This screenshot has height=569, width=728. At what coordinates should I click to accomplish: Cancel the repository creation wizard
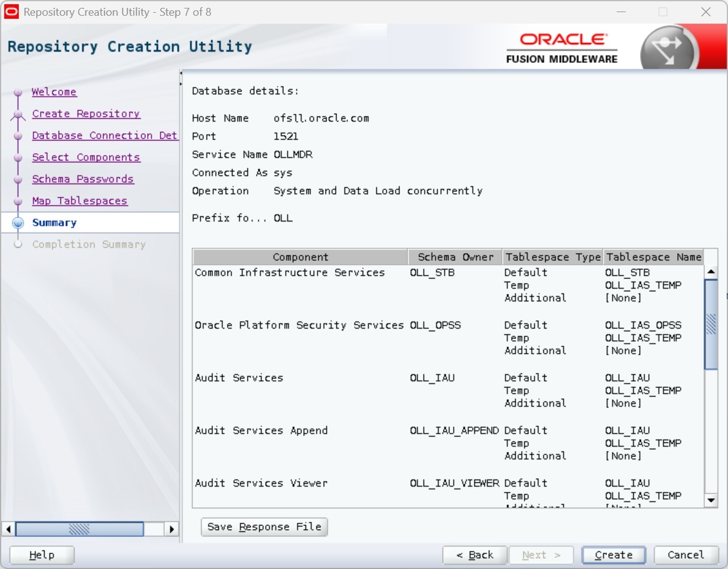(685, 555)
